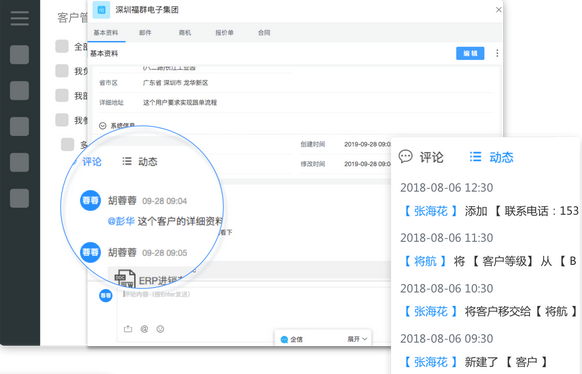The height and width of the screenshot is (374, 582).
Task: Select the last gray square icon in the dark sidebar
Action: pos(19,198)
